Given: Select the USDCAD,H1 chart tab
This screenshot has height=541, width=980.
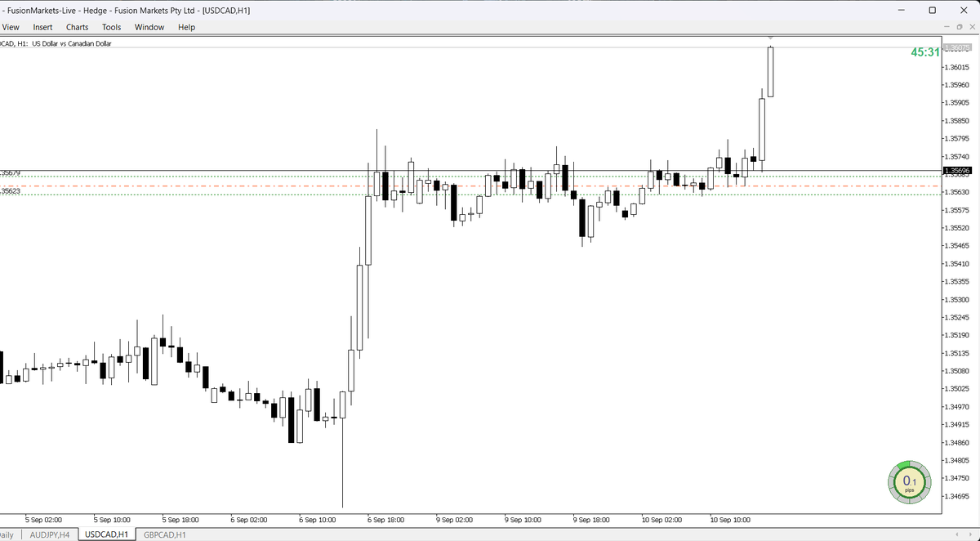Looking at the screenshot, I should (x=107, y=534).
